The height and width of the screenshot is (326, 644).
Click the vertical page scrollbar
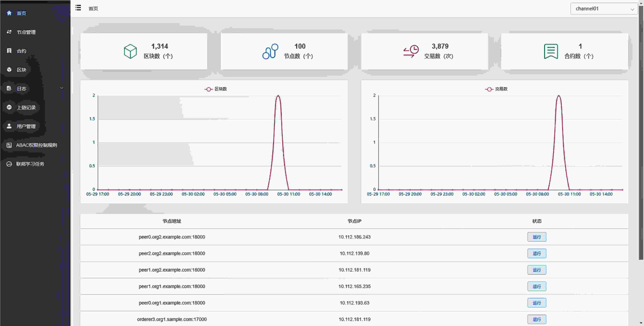tap(641, 132)
